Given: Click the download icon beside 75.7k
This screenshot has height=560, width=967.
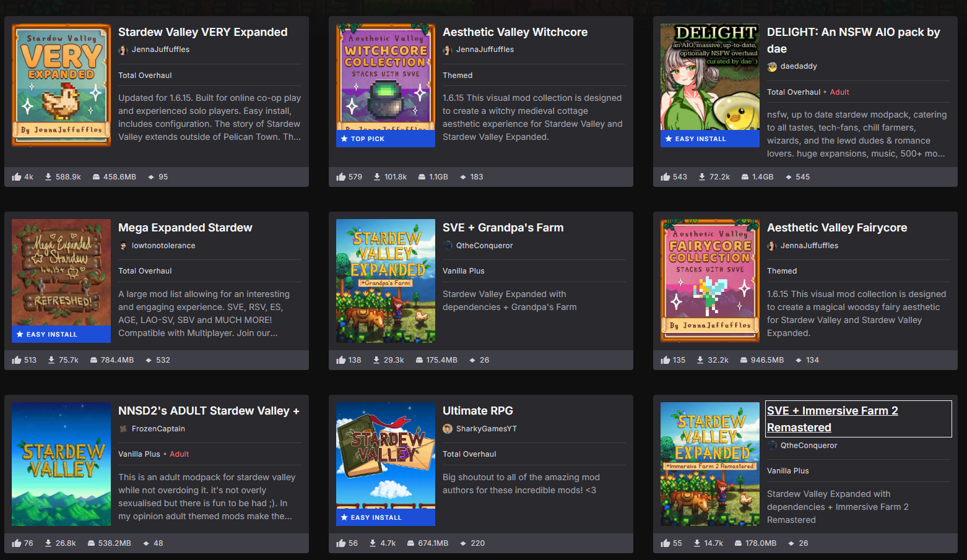Looking at the screenshot, I should point(51,360).
